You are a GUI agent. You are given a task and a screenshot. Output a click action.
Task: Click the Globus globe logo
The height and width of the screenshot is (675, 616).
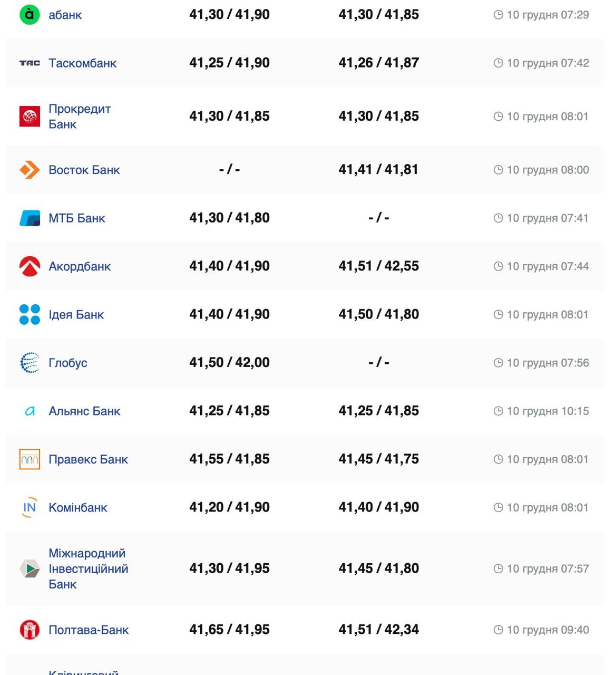pyautogui.click(x=30, y=363)
